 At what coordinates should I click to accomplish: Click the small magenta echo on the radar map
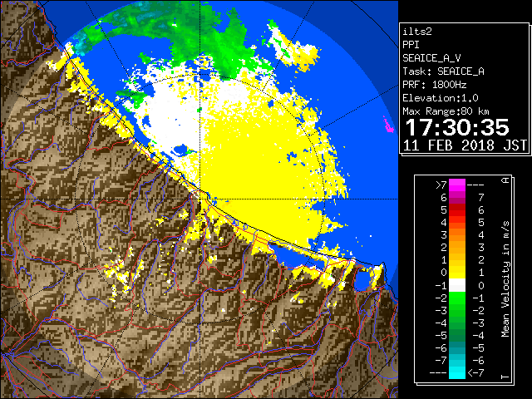(388, 125)
